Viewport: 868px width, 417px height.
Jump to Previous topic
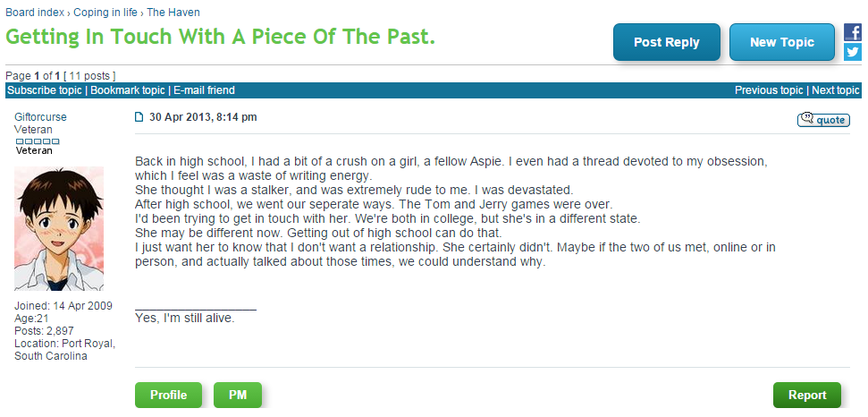[x=769, y=90]
